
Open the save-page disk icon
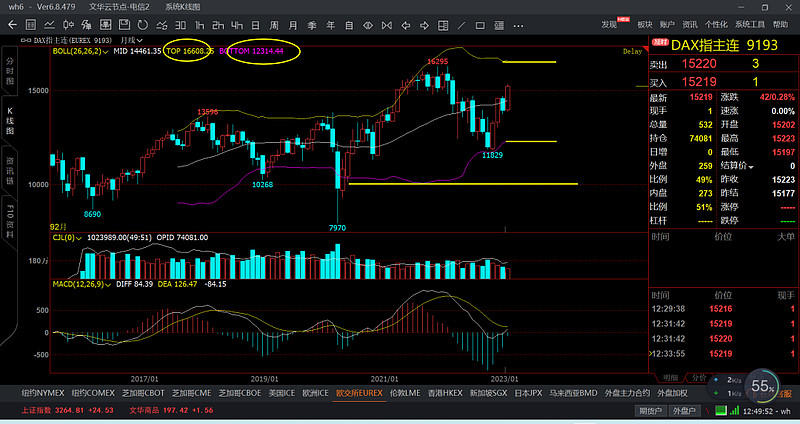(x=124, y=24)
